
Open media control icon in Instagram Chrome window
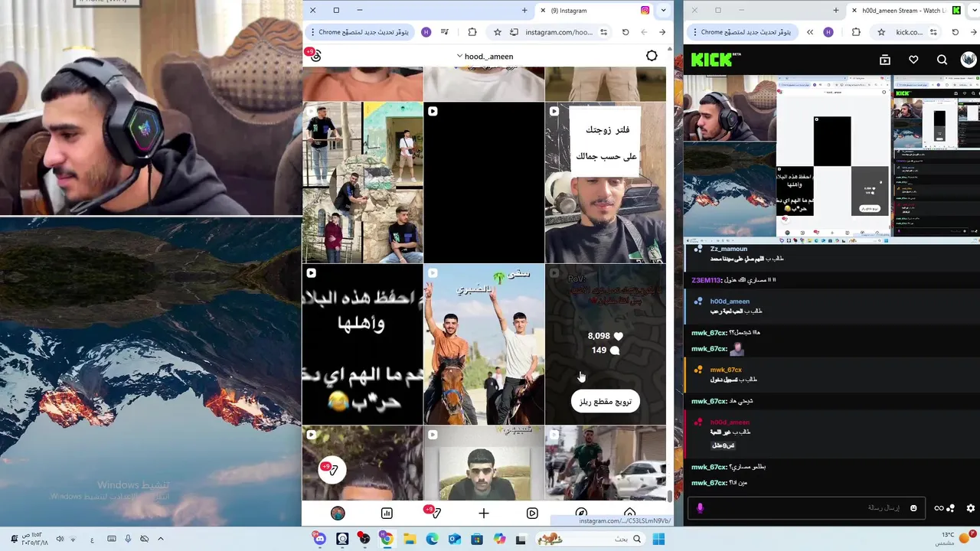(x=445, y=32)
